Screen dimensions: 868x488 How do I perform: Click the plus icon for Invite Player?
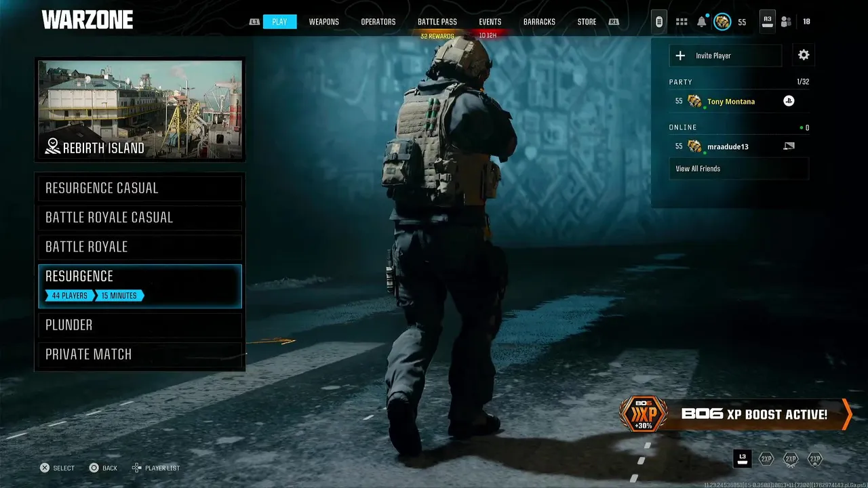(x=681, y=56)
